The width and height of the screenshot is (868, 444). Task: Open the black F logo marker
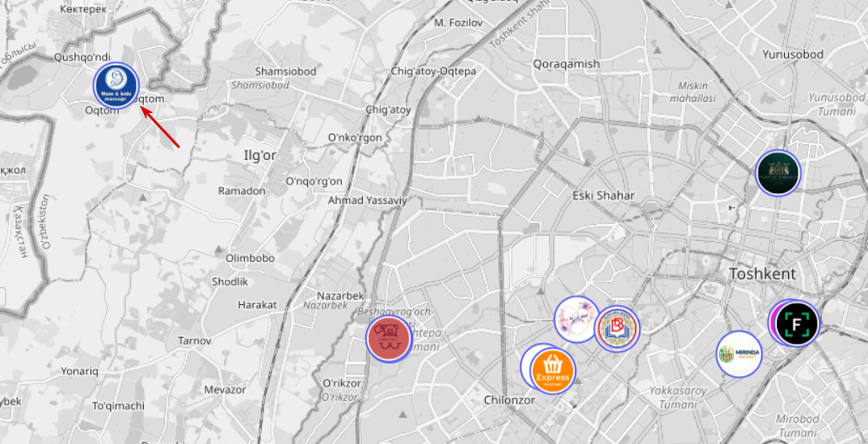coord(796,323)
